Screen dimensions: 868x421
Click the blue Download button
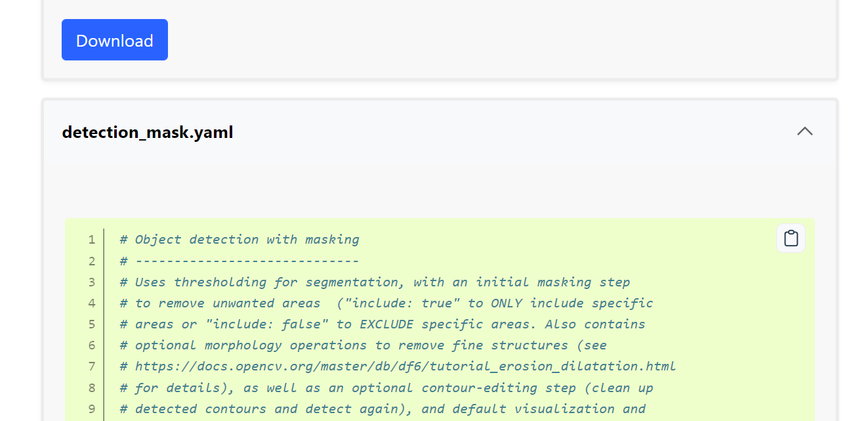point(115,40)
